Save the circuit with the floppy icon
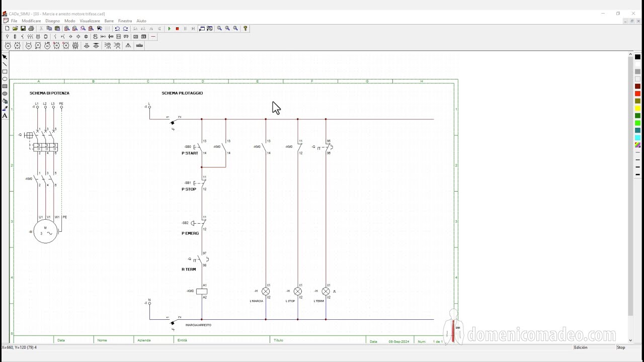Screen dimensions: 644x362 tap(23, 29)
